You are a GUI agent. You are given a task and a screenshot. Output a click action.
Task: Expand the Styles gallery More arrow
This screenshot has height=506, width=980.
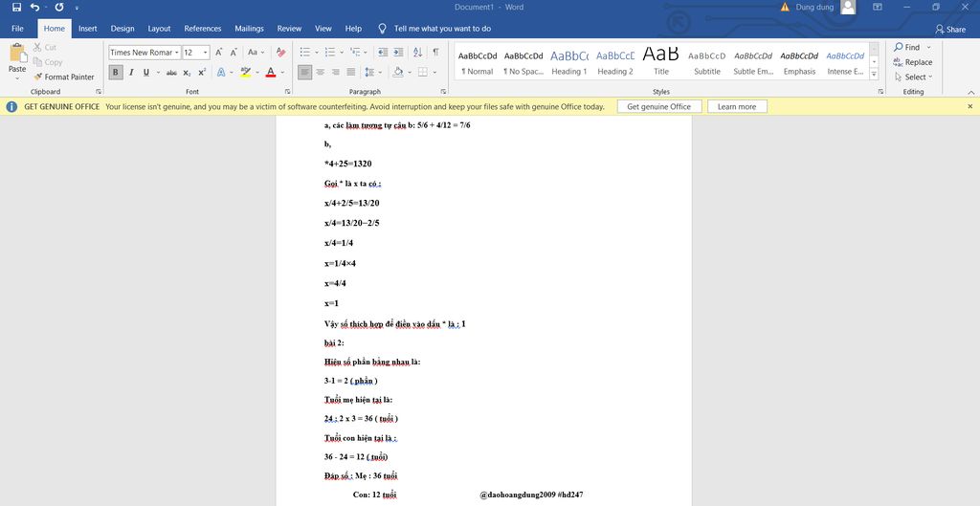[x=875, y=75]
